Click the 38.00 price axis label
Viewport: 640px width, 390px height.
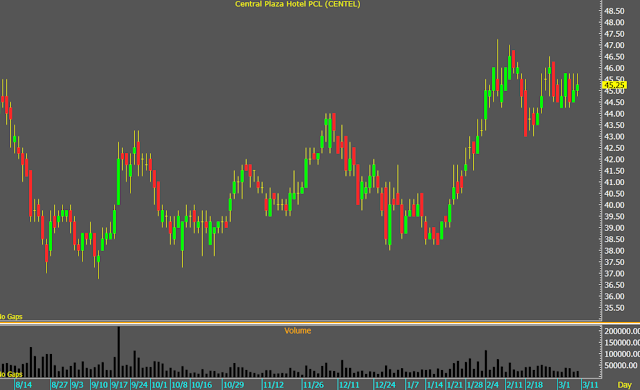[x=614, y=250]
